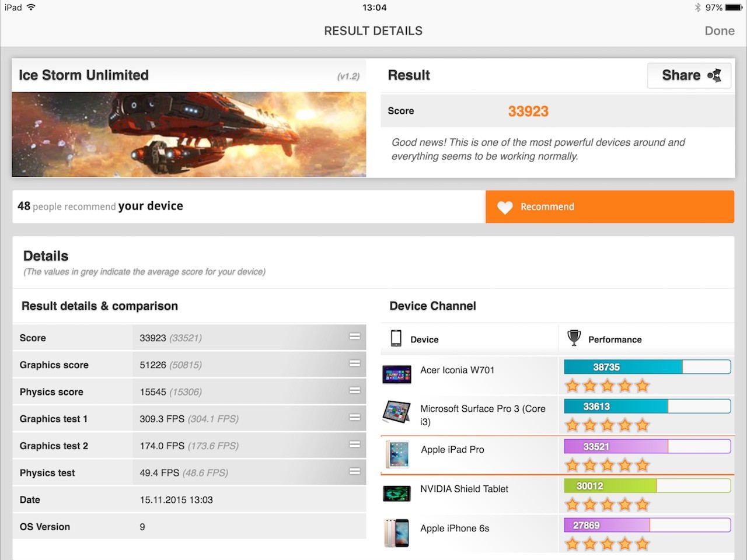Click the Physics score value 15545
Image resolution: width=747 pixels, height=560 pixels.
[x=153, y=392]
